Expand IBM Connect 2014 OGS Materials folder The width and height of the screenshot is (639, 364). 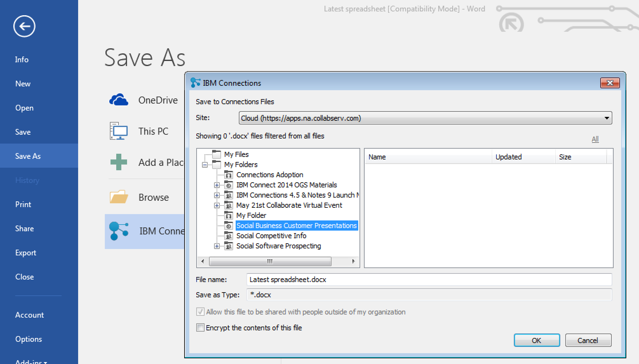pyautogui.click(x=217, y=185)
